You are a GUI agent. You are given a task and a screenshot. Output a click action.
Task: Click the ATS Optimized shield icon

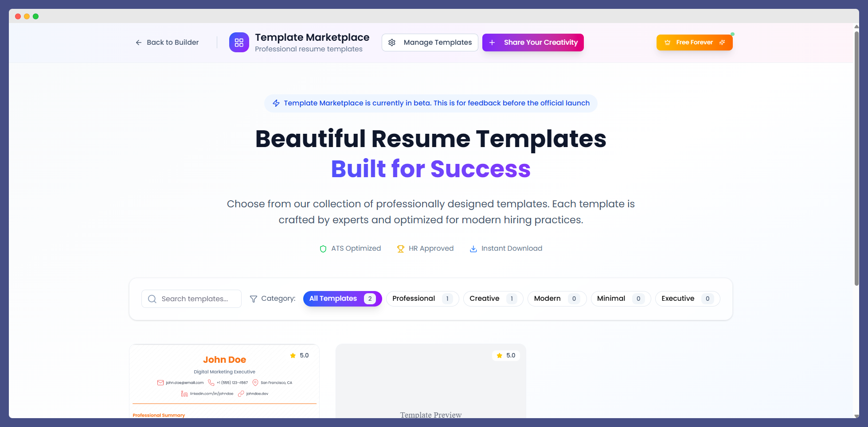coord(323,248)
